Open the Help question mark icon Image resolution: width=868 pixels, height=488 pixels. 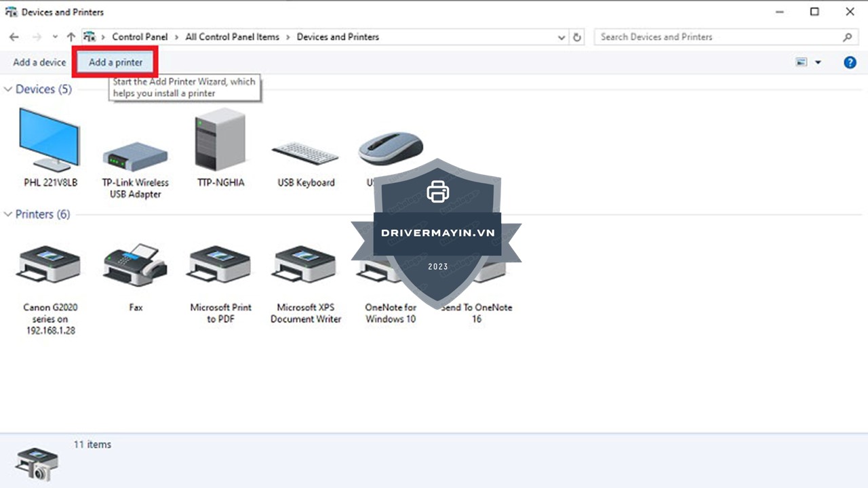(849, 62)
